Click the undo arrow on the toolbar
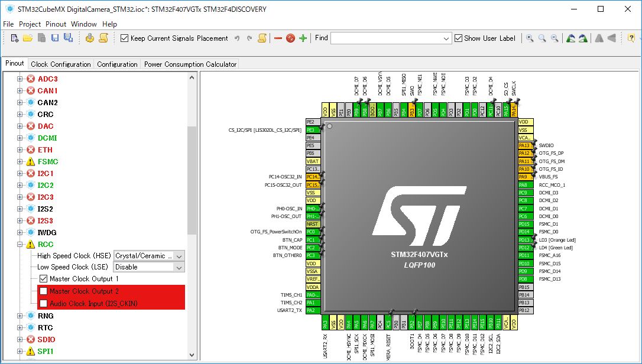 pyautogui.click(x=238, y=37)
